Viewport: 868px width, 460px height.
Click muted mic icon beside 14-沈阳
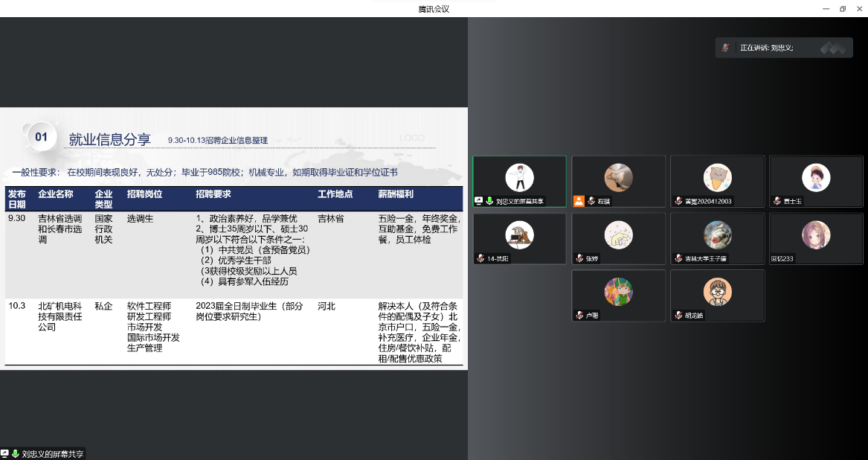(x=480, y=258)
